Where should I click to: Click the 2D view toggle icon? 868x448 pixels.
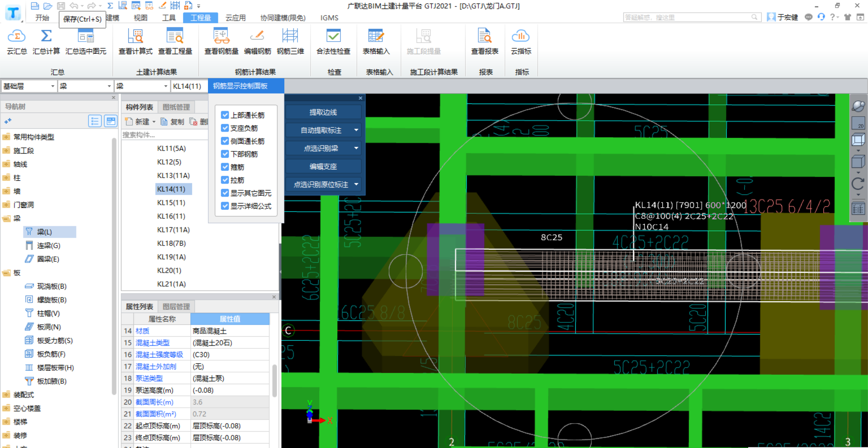click(858, 123)
